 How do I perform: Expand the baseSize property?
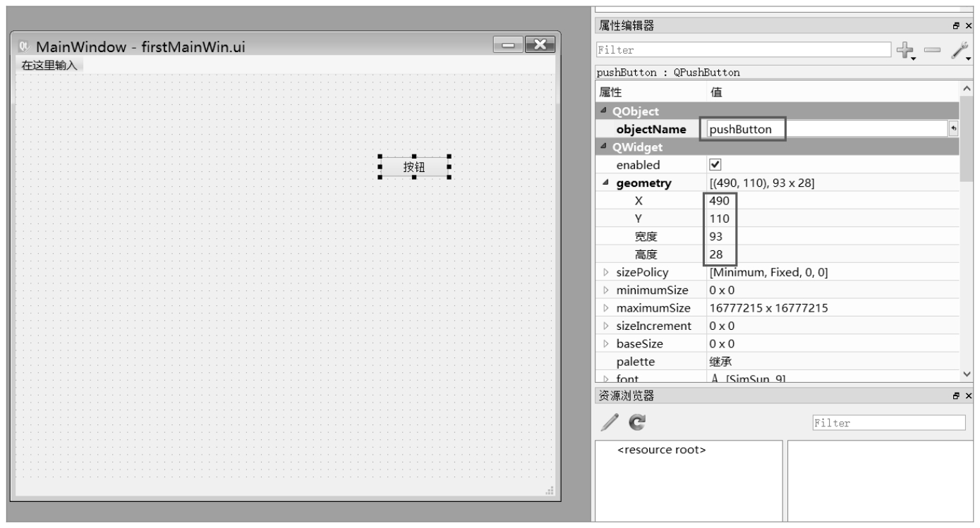(x=605, y=344)
